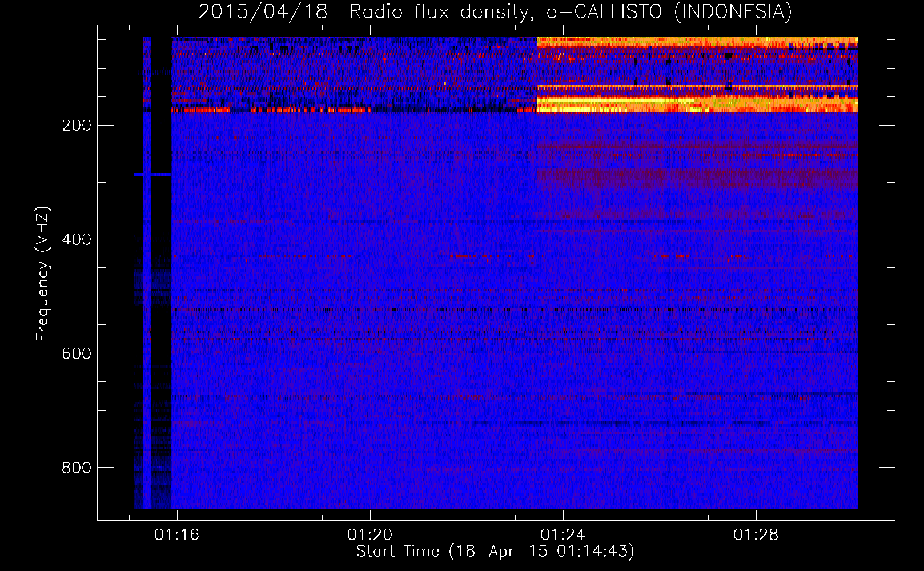The width and height of the screenshot is (924, 571).
Task: Click the plot title '2015/04/18 Radio flux density'
Action: tap(496, 11)
